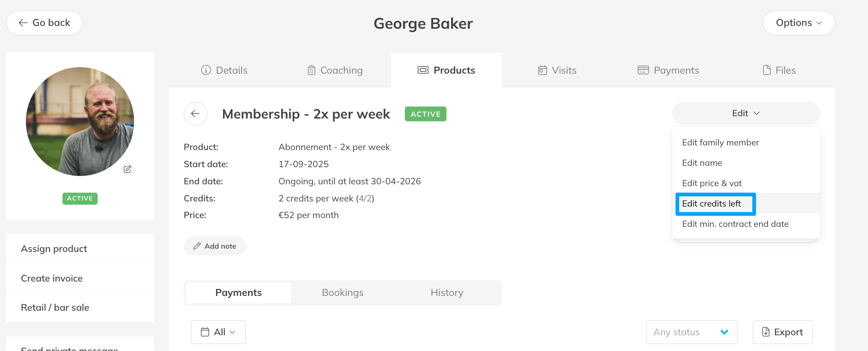Viewport: 868px width, 351px height.
Task: Select Edit credits left menu item
Action: click(712, 204)
